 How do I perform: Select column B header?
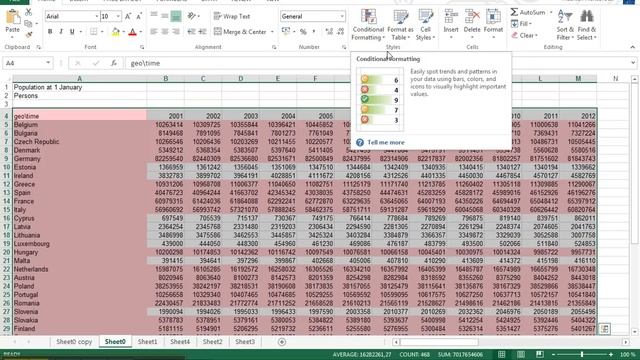[x=166, y=78]
